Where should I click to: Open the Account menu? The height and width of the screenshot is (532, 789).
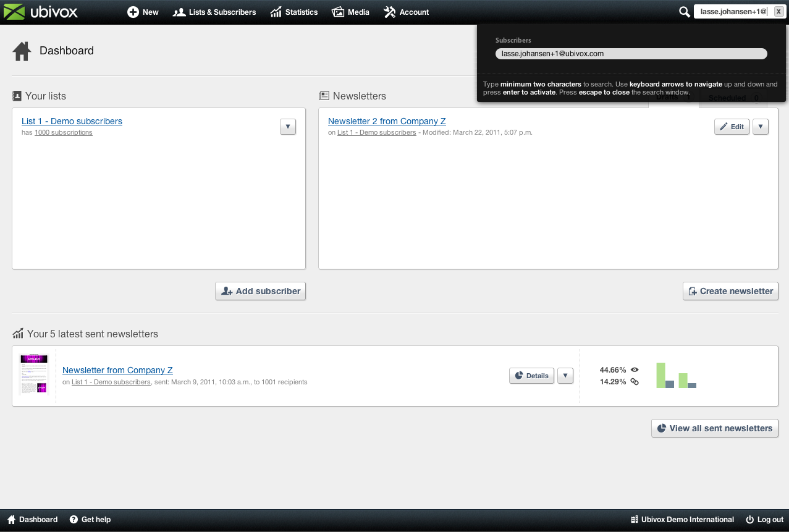click(x=406, y=12)
